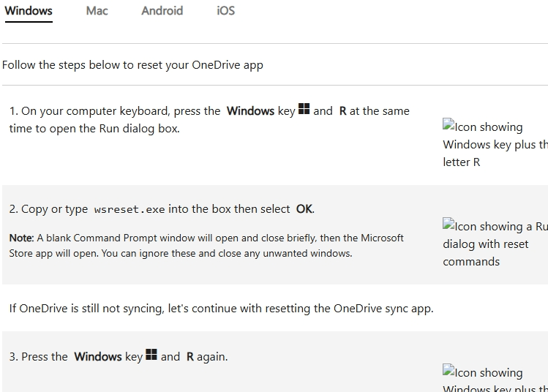Click the wsreset.exe command text

click(130, 209)
